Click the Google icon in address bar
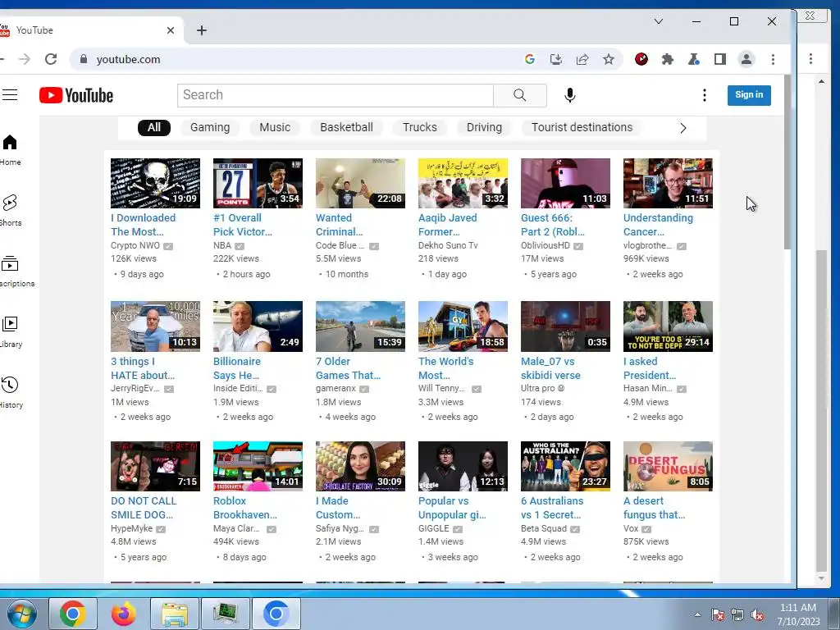 click(x=530, y=59)
